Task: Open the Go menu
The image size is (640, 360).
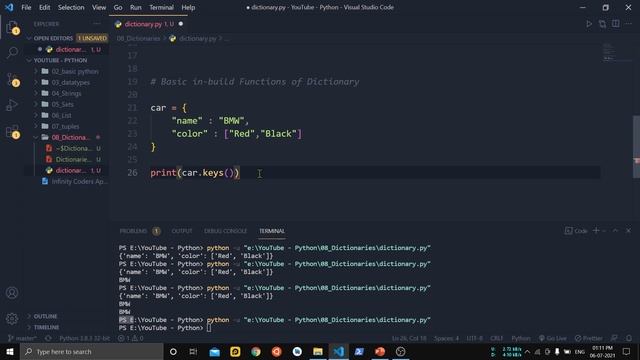Action: (x=118, y=7)
